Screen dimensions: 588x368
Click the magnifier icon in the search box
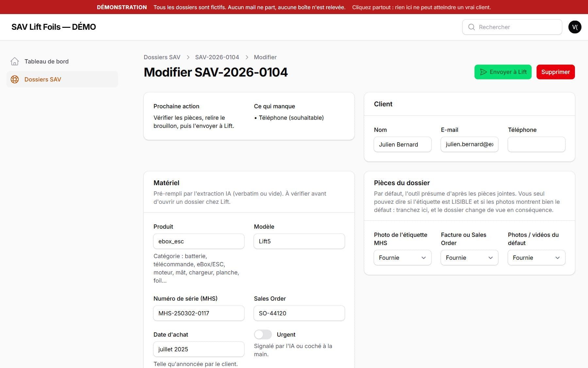471,27
